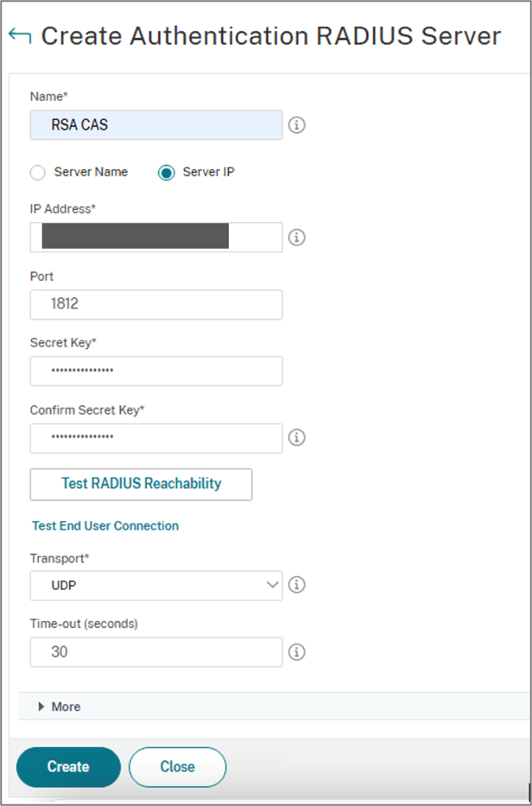Viewport: 532px width, 806px height.
Task: Open the Test End User Connection link
Action: [105, 526]
